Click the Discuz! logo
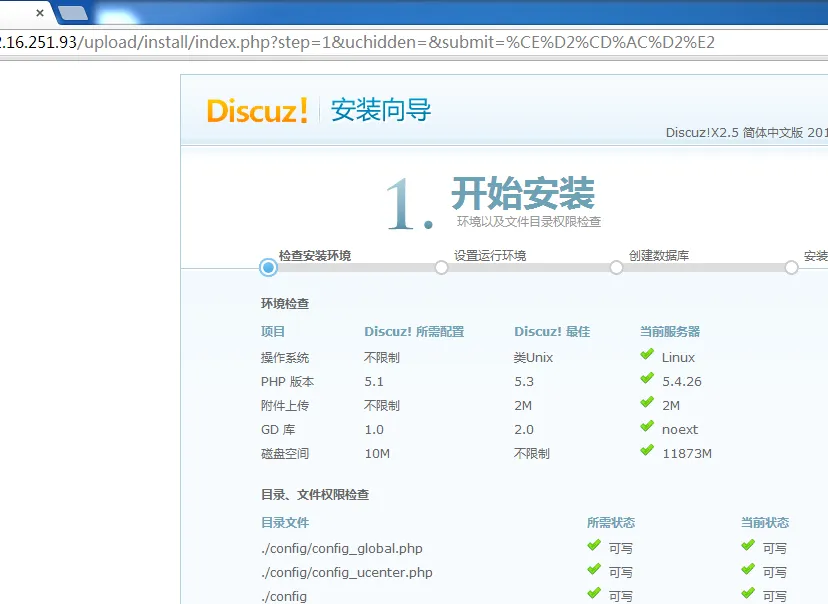 (x=257, y=110)
